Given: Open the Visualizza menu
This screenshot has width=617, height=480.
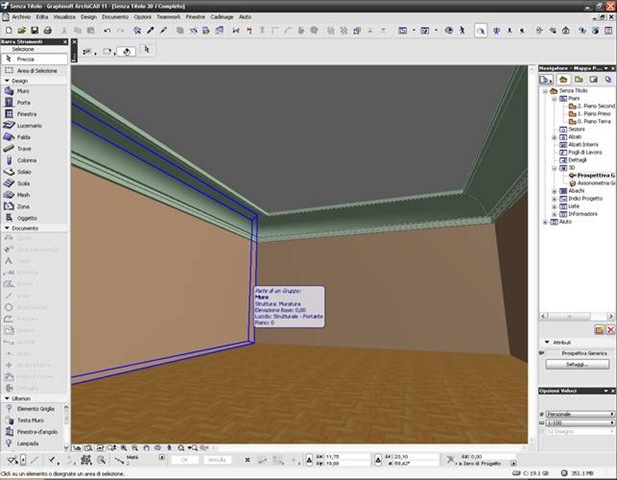Looking at the screenshot, I should click(x=64, y=17).
